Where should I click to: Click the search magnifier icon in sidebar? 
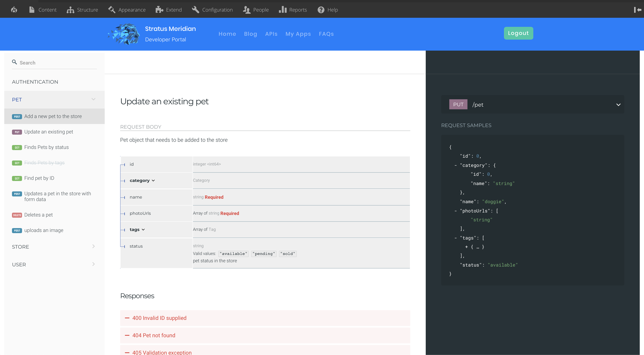[14, 62]
